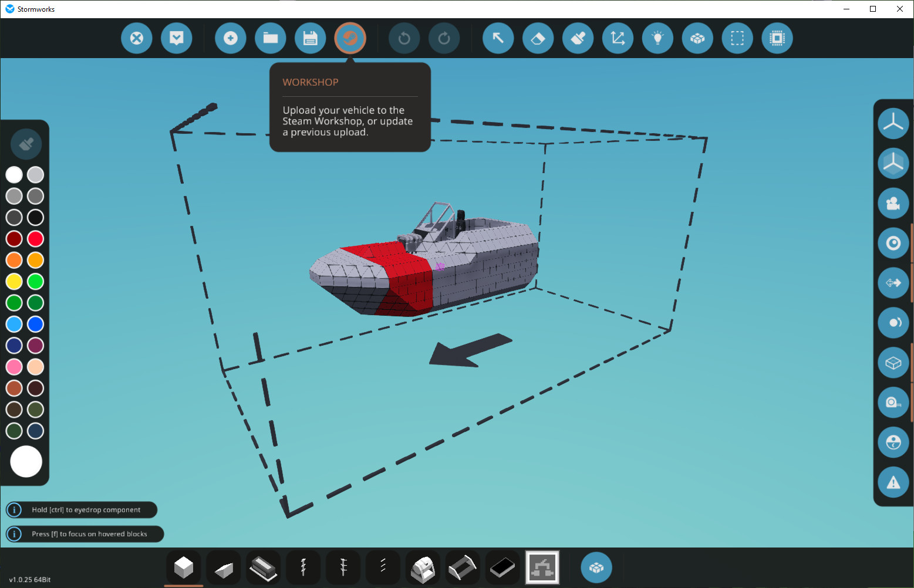
Task: Exit the editor with the X circle button
Action: pos(137,38)
